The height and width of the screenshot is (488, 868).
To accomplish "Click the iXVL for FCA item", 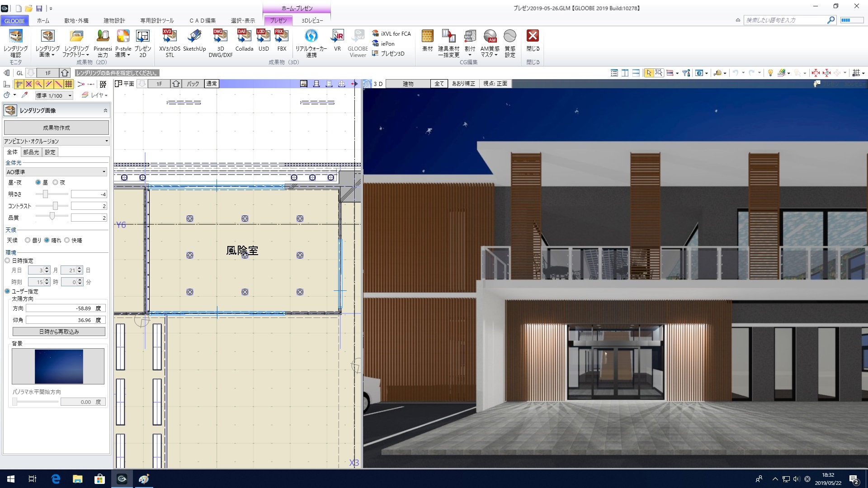I will click(x=392, y=33).
